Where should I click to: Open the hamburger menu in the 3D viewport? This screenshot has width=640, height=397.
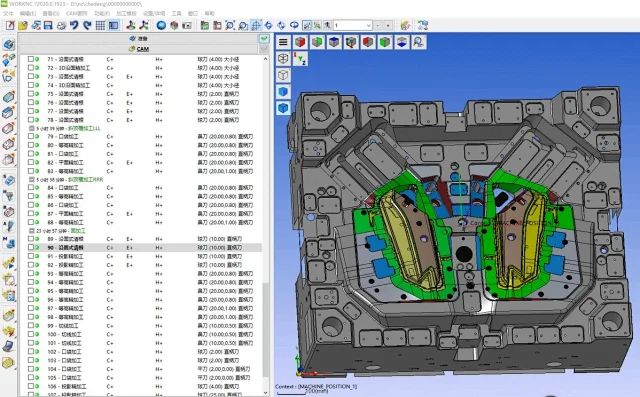click(283, 42)
